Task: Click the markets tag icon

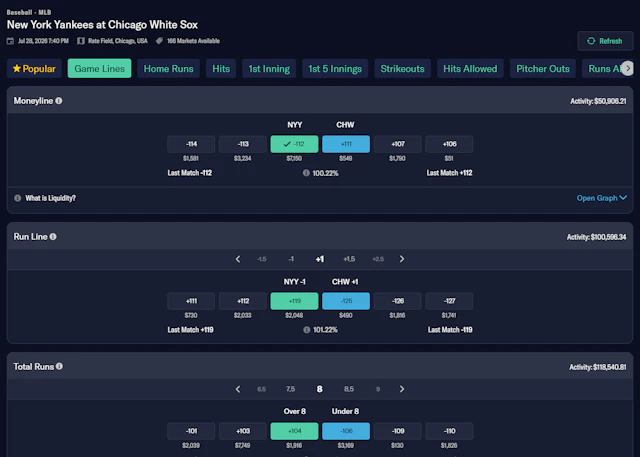Action: coord(159,41)
